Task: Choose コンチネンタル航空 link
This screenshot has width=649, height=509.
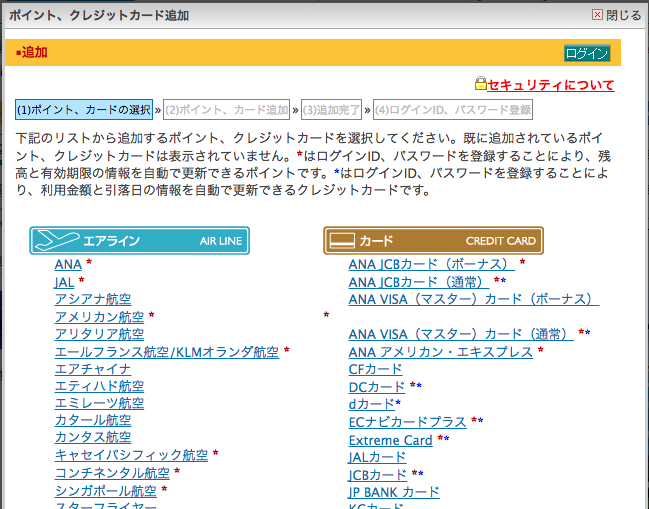Action: pos(112,473)
